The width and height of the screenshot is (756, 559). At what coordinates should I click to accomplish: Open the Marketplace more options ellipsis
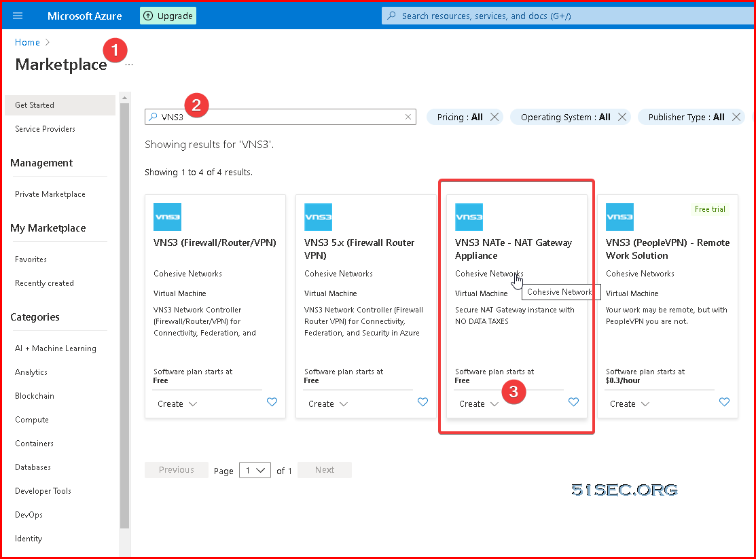[129, 65]
